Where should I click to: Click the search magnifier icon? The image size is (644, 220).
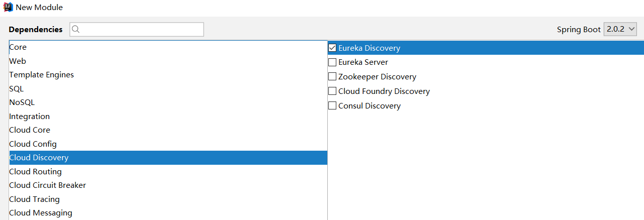click(76, 29)
